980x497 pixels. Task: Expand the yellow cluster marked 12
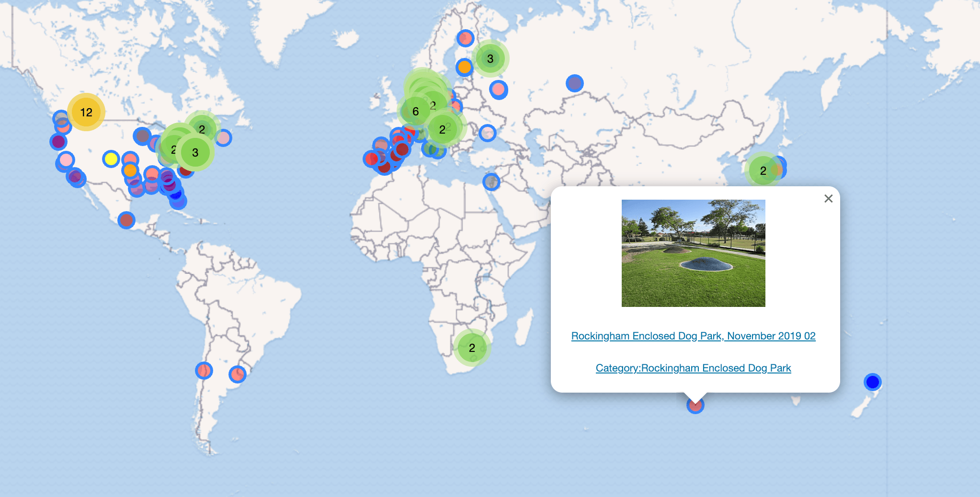(86, 112)
